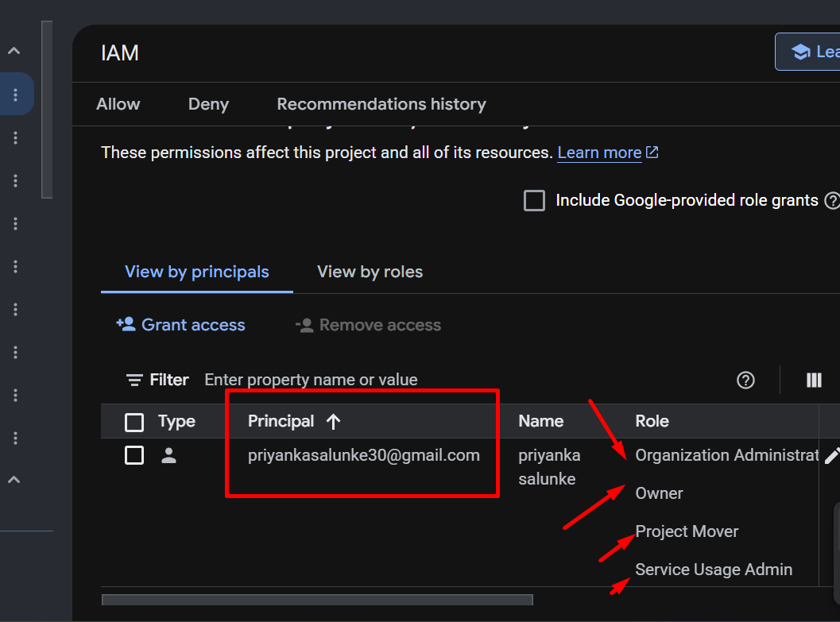The width and height of the screenshot is (840, 622).
Task: Click the Principal sort arrow icon
Action: point(333,422)
